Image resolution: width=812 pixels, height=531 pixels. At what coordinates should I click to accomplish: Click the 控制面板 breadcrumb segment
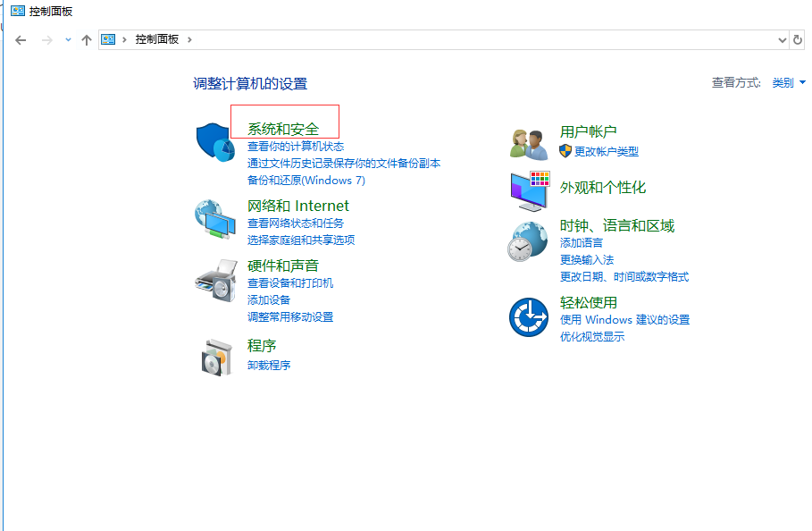157,39
